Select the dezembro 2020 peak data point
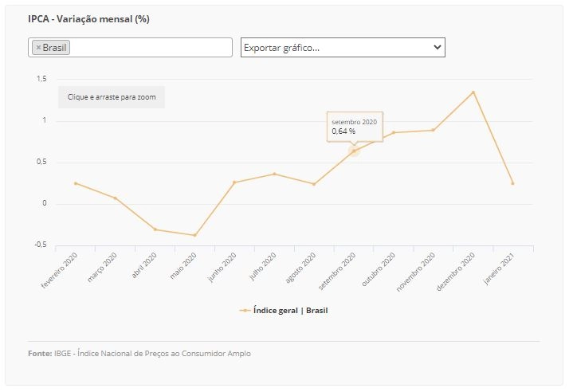 (473, 92)
